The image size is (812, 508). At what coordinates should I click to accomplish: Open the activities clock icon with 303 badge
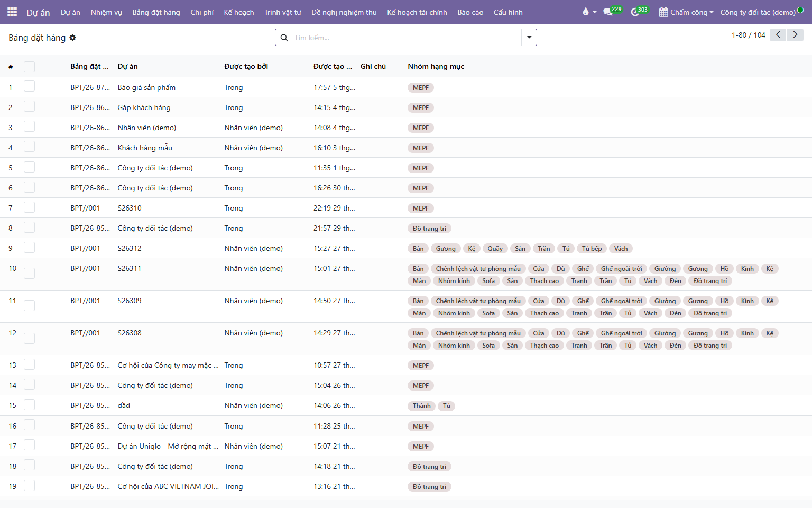(635, 12)
